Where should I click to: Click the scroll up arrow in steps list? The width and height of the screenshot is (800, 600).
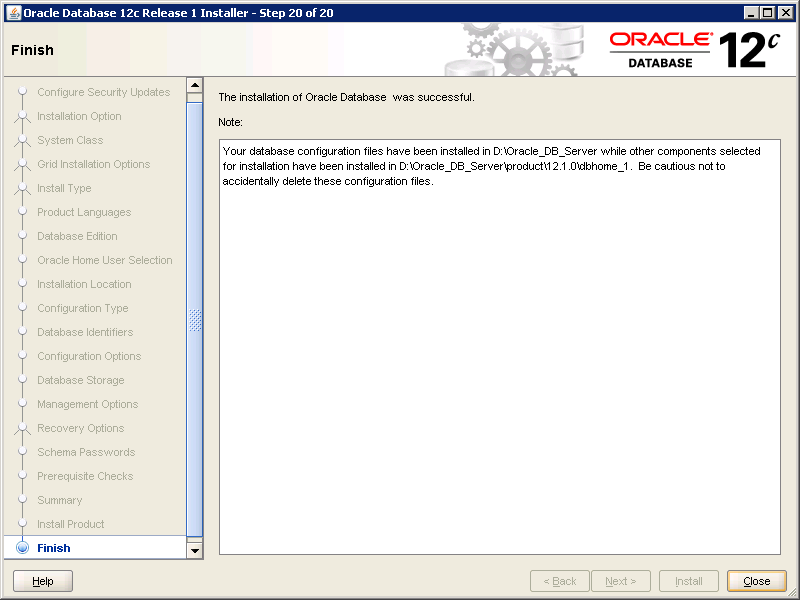(x=195, y=85)
